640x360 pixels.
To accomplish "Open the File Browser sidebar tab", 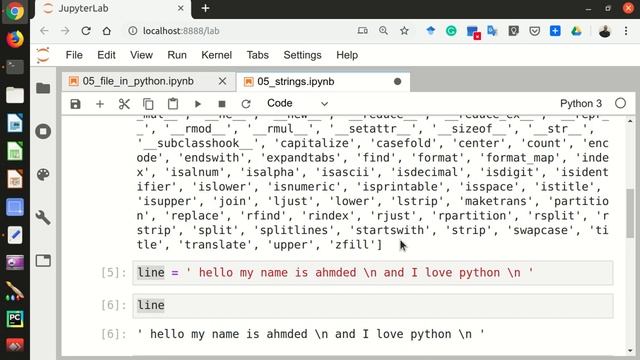I will 43,88.
